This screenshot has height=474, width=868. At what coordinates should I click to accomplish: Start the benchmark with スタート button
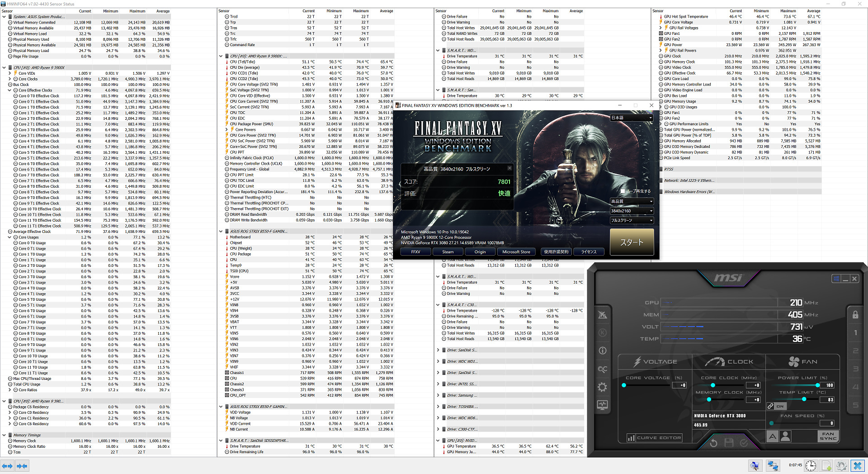click(x=632, y=242)
